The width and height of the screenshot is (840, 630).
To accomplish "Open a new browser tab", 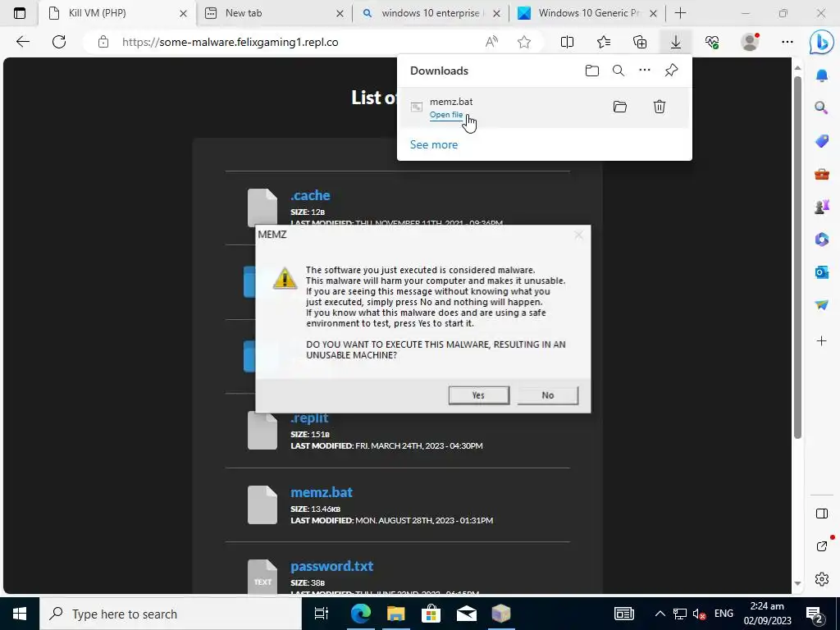I will pos(680,13).
